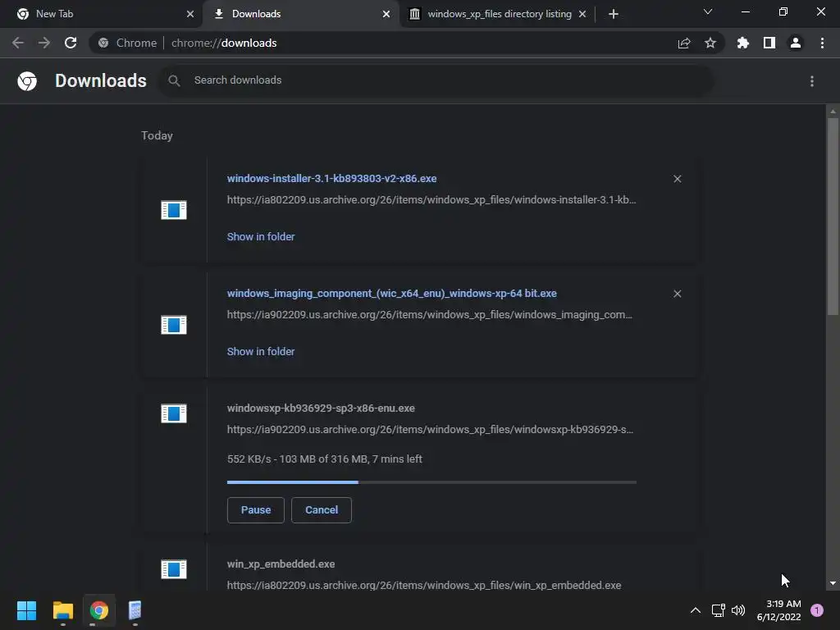The width and height of the screenshot is (840, 630).
Task: Click the Downloads page heading text
Action: tap(101, 80)
